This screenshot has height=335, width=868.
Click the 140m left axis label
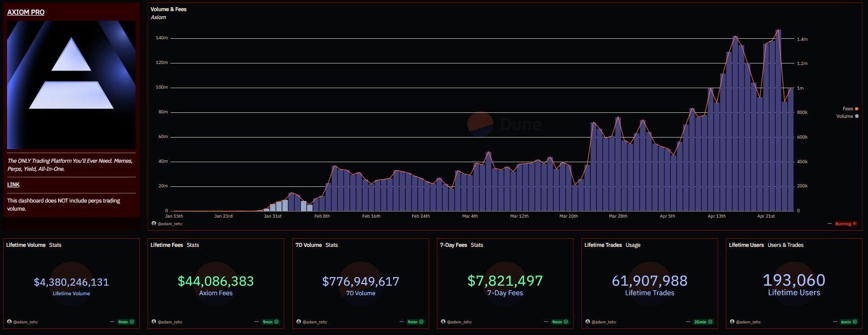click(x=161, y=38)
